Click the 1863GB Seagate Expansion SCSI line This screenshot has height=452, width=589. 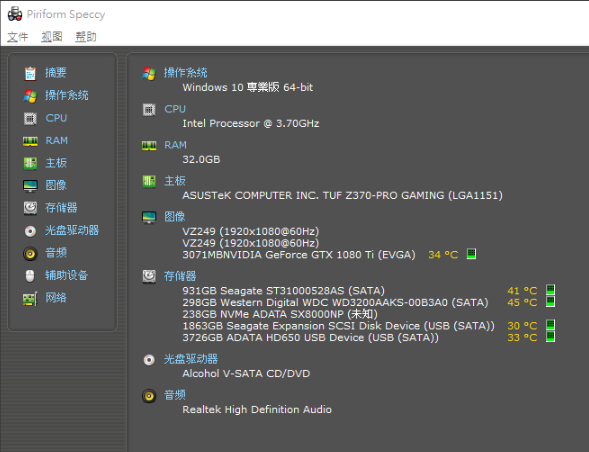pos(338,326)
